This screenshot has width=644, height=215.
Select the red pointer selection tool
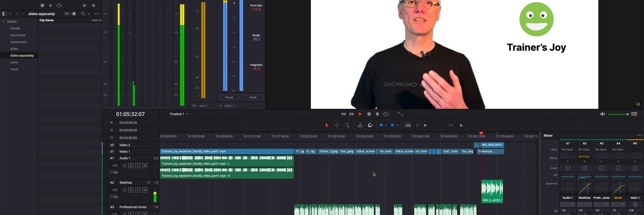click(327, 125)
